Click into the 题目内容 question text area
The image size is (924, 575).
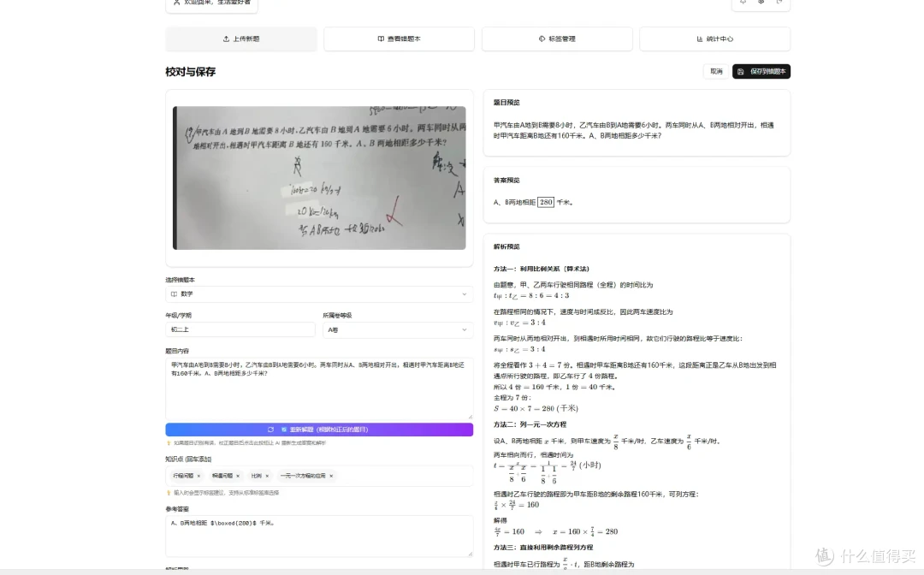(x=319, y=388)
